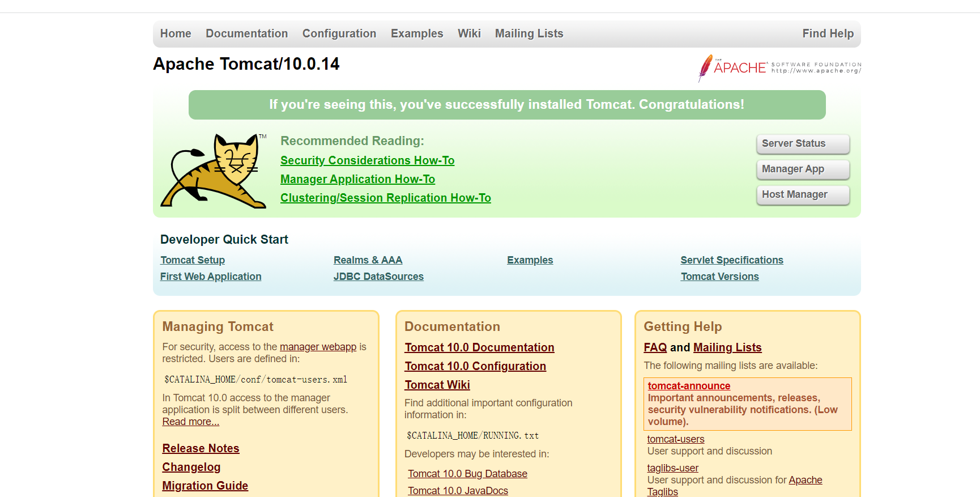Open Tomcat 10.0 JavaDocs link
This screenshot has width=980, height=497.
458,491
